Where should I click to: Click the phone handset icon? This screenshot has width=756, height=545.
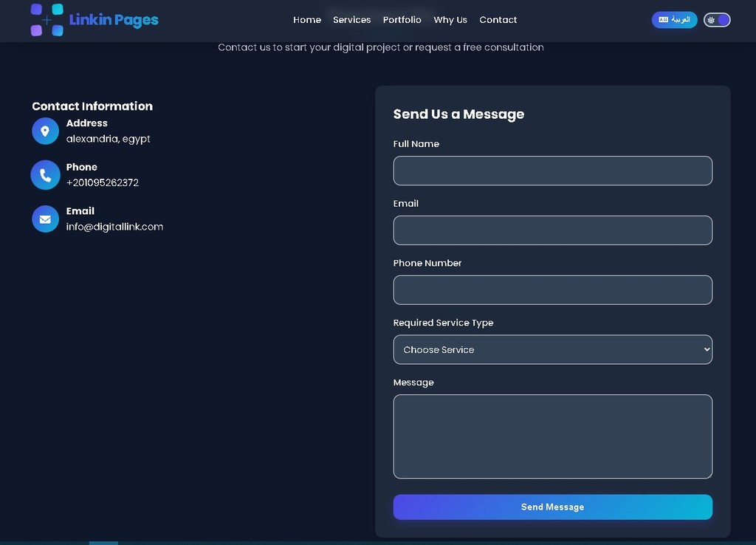[x=45, y=175]
